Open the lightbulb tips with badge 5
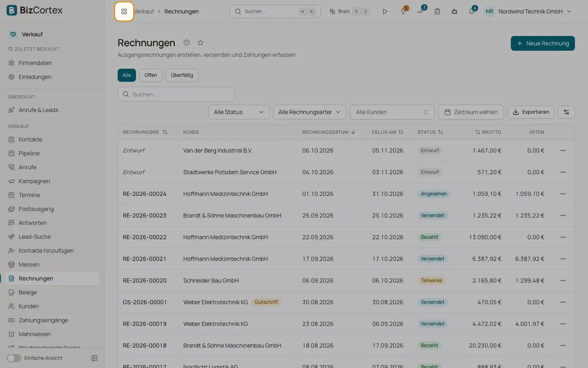Viewport: 588px width, 368px height. point(403,11)
